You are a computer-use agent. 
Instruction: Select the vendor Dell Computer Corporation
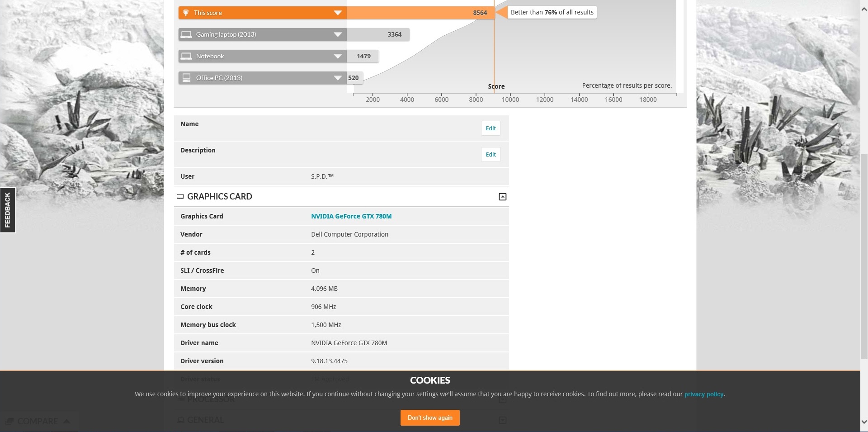coord(349,234)
